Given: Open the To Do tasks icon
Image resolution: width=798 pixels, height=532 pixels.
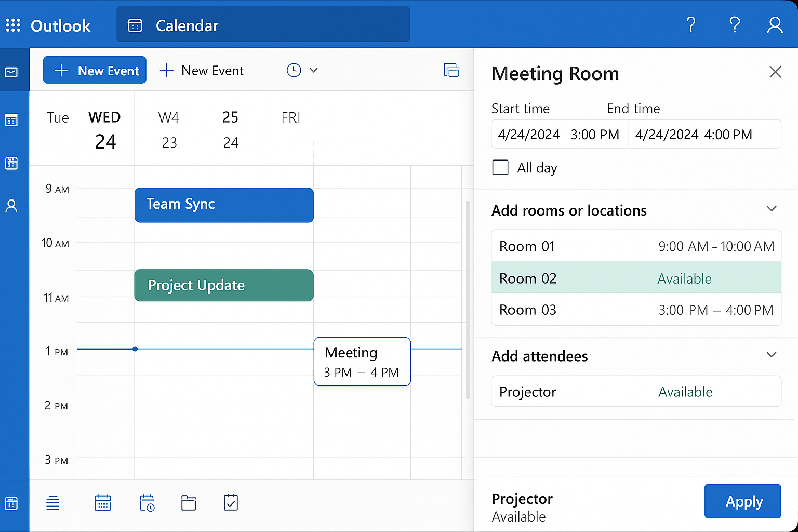Looking at the screenshot, I should 230,502.
